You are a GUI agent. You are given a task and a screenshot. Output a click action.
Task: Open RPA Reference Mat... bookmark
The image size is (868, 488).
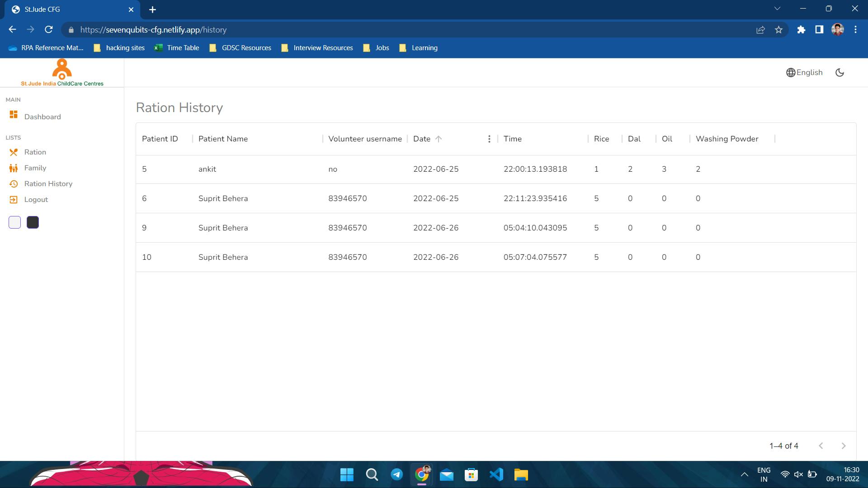tap(46, 48)
